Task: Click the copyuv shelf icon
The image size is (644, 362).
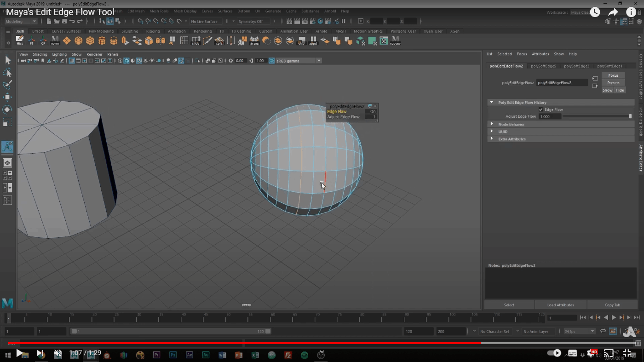Action: 395,41
